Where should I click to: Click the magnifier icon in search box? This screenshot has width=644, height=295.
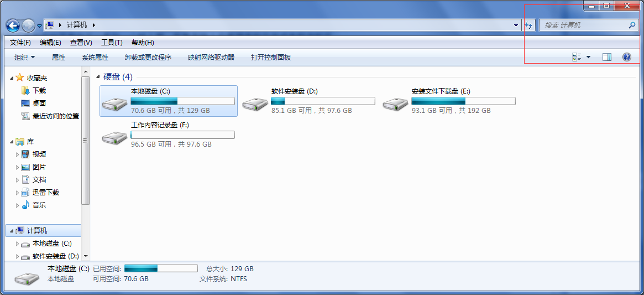tap(632, 25)
